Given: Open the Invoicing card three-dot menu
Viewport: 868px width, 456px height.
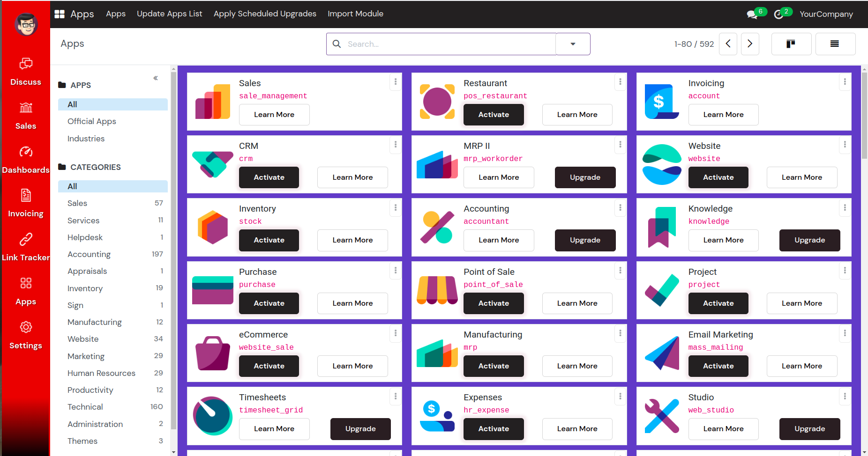Looking at the screenshot, I should pyautogui.click(x=845, y=81).
